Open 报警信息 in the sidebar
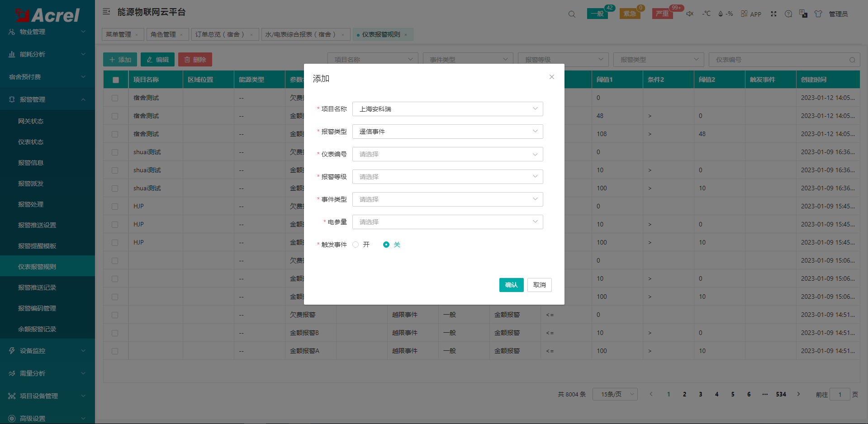 (x=47, y=163)
